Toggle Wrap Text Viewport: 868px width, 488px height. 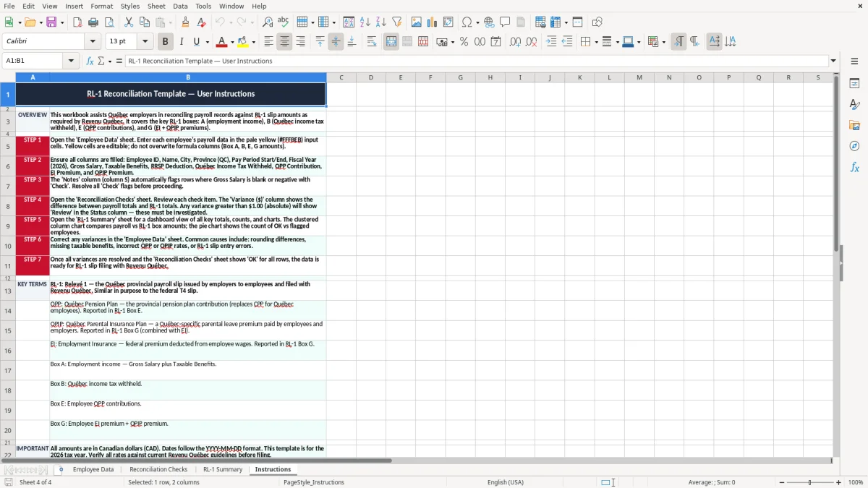[372, 42]
